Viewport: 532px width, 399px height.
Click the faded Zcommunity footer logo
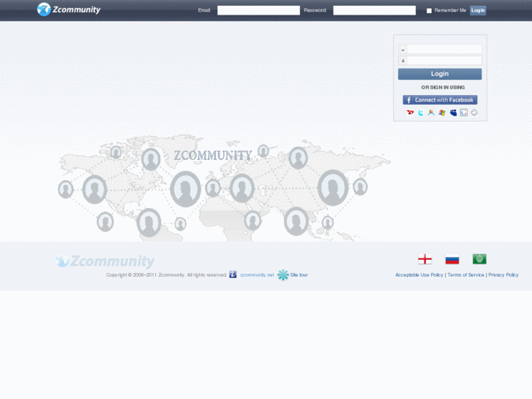105,261
